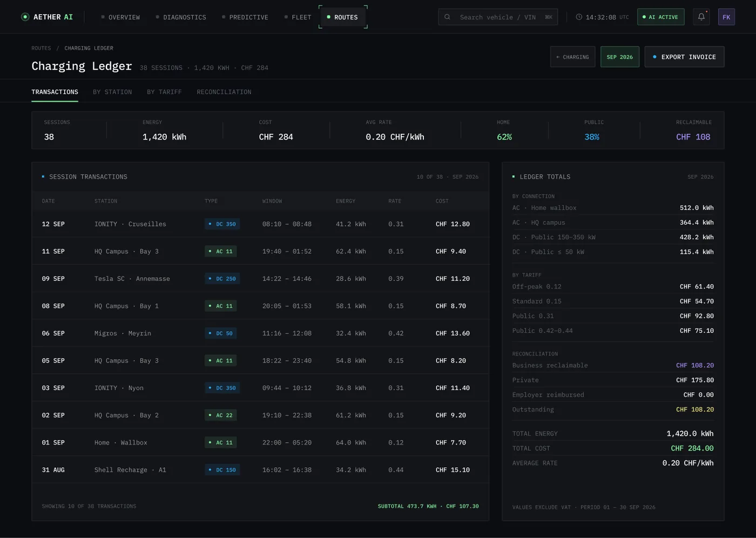Focus the Search vehicle / VIN field
The width and height of the screenshot is (756, 538).
click(x=498, y=17)
